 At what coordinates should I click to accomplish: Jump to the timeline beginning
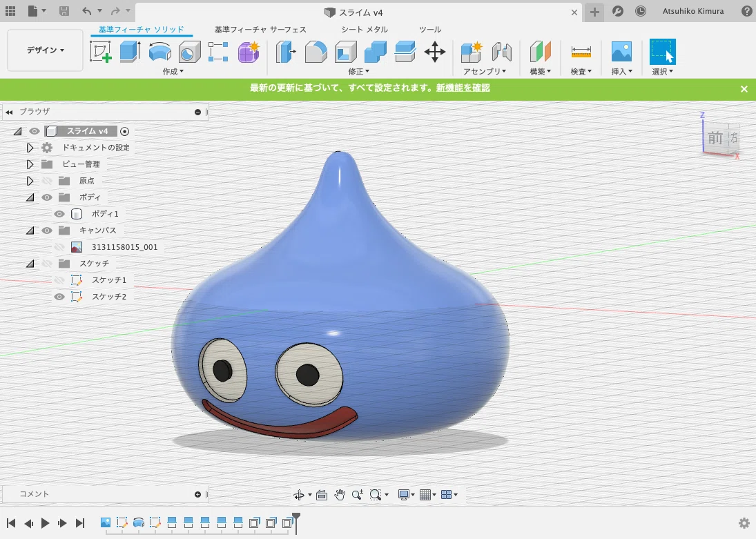(11, 523)
